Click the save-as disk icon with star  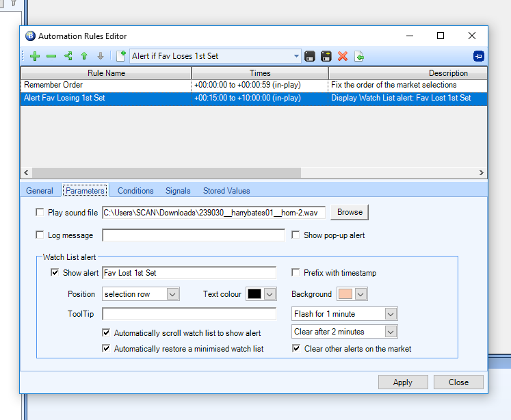pos(326,56)
